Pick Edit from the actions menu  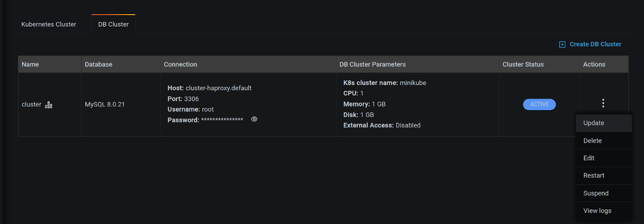point(589,158)
